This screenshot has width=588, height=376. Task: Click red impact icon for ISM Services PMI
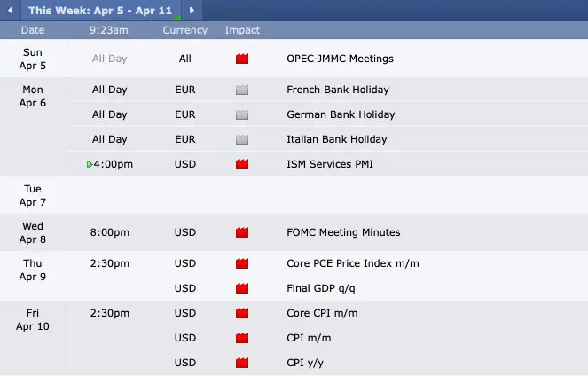[242, 164]
